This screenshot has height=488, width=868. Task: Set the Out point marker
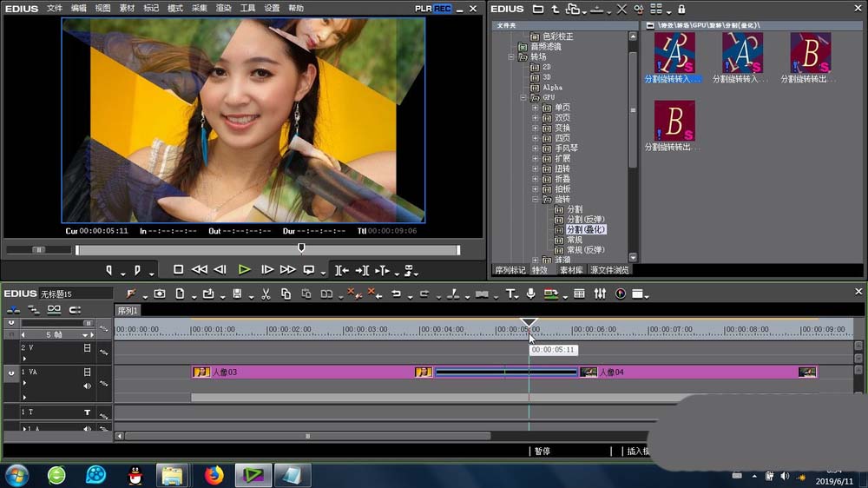(137, 270)
